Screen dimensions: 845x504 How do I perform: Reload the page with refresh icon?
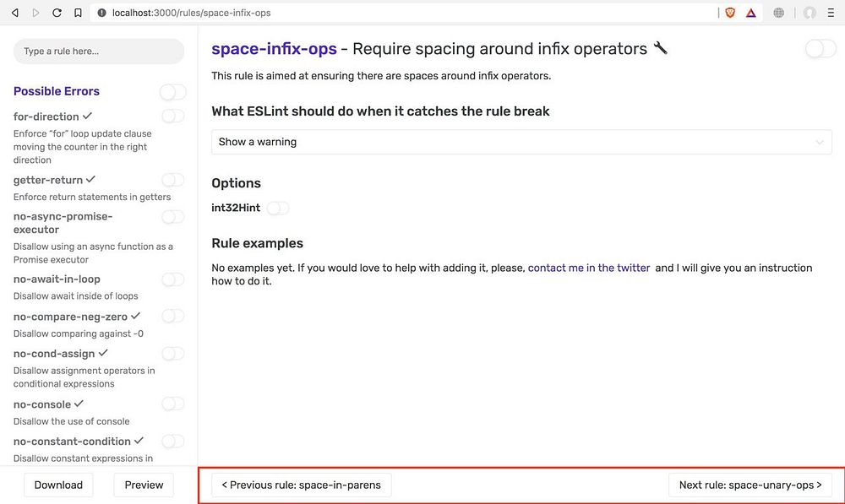point(57,13)
